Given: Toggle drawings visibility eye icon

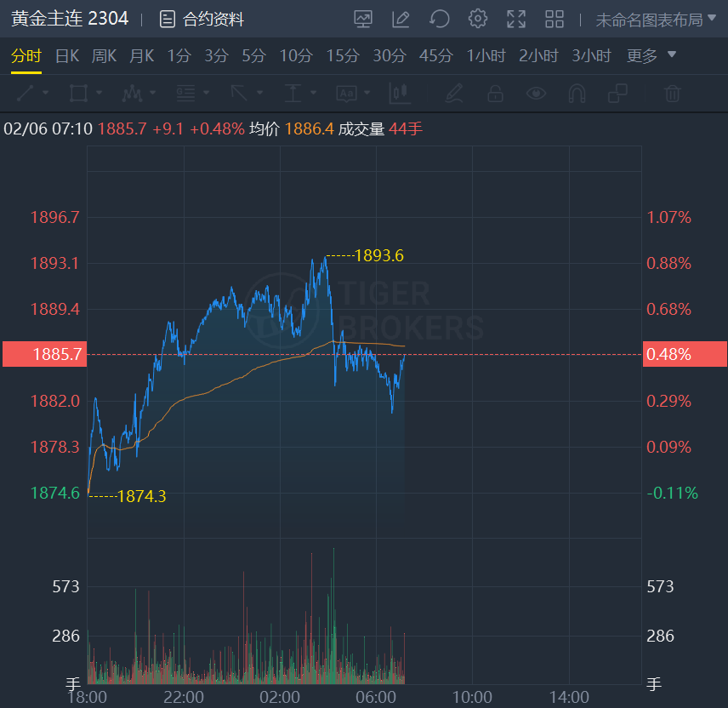Looking at the screenshot, I should 536,93.
